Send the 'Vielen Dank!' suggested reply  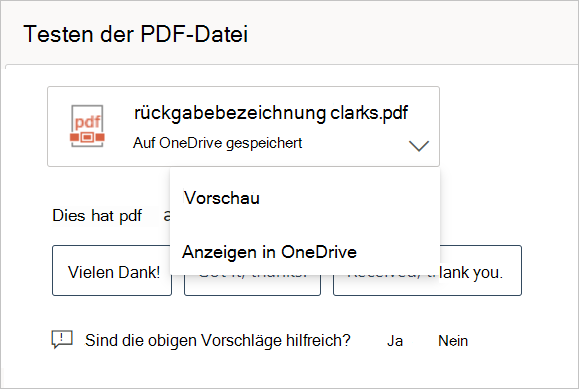[x=112, y=270]
